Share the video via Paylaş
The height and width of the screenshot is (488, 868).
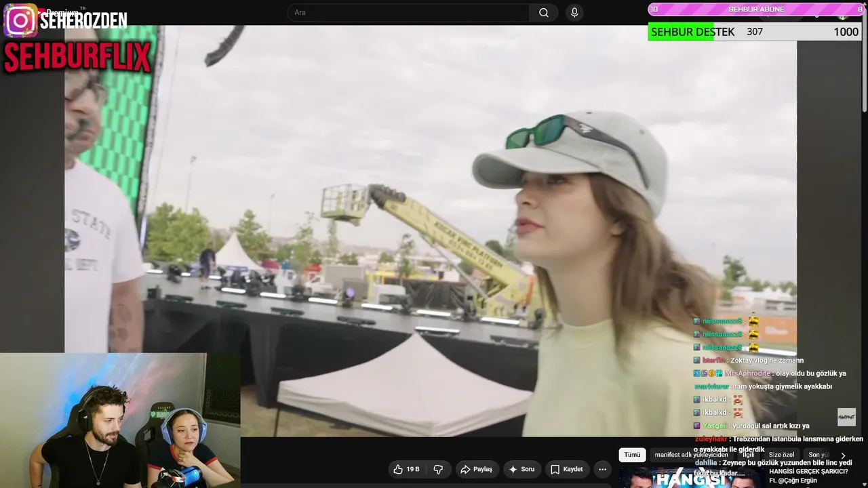coord(477,469)
